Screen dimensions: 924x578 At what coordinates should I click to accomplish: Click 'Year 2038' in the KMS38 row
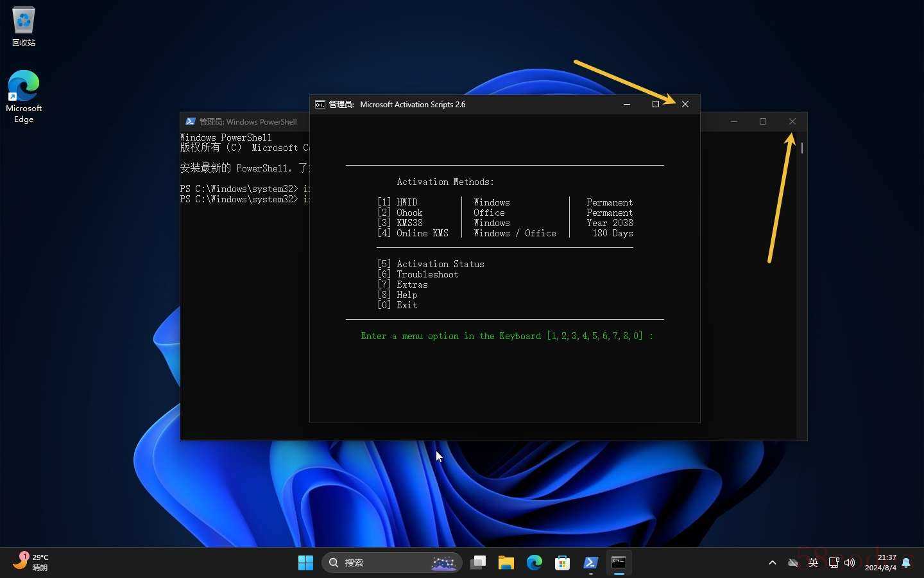pyautogui.click(x=610, y=223)
